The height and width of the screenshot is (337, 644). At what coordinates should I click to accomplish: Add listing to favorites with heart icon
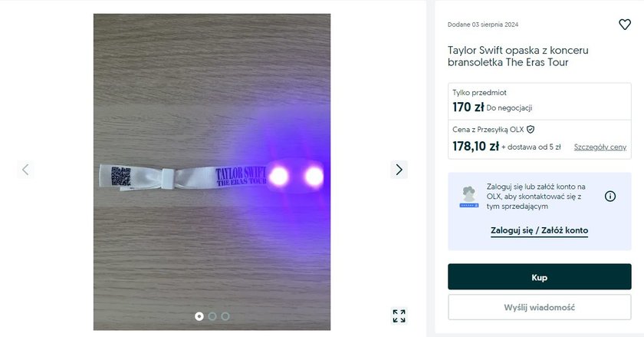(625, 25)
